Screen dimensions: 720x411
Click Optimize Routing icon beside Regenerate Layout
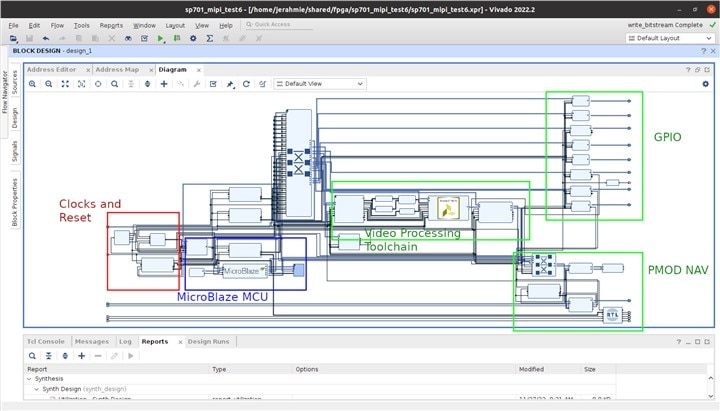point(263,84)
